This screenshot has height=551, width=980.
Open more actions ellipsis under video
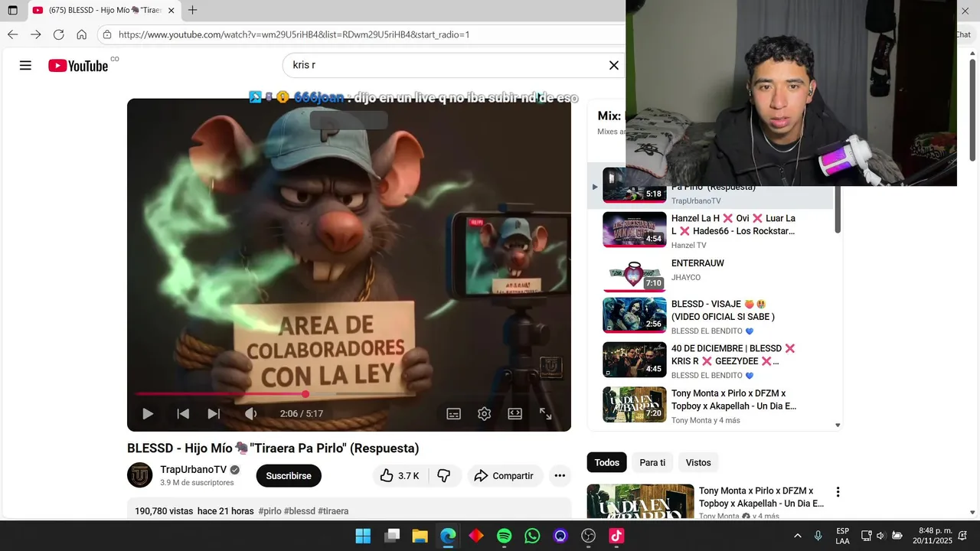pos(560,476)
